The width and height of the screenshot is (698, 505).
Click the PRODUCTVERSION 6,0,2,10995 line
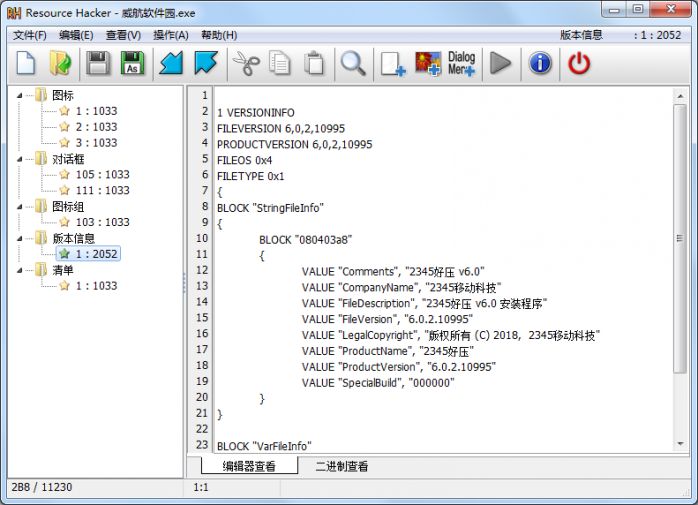pyautogui.click(x=295, y=145)
